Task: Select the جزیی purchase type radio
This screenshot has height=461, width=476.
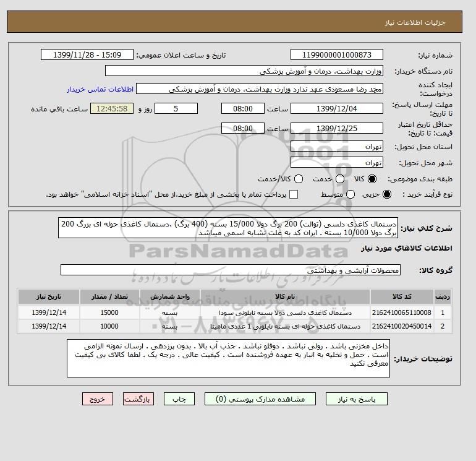Action: [387, 194]
